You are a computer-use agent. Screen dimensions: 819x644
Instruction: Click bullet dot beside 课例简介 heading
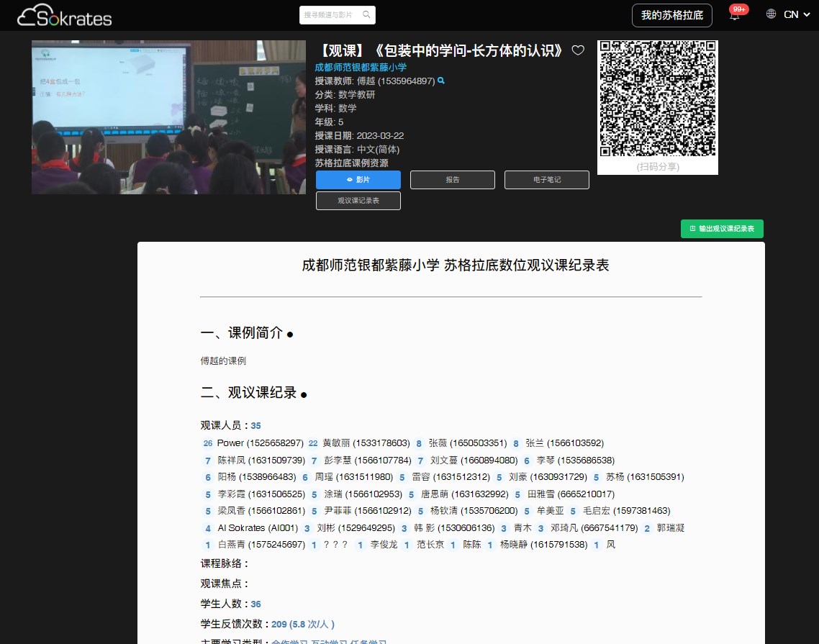point(290,335)
